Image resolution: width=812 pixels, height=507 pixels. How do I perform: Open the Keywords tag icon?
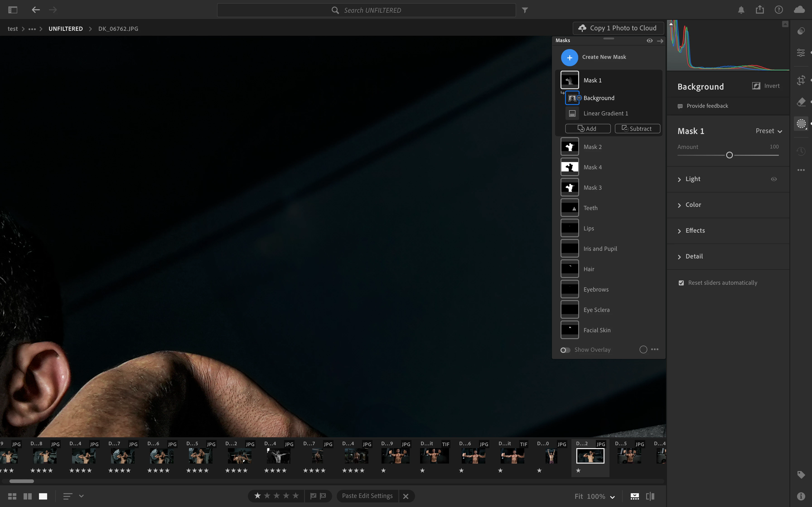pyautogui.click(x=801, y=474)
